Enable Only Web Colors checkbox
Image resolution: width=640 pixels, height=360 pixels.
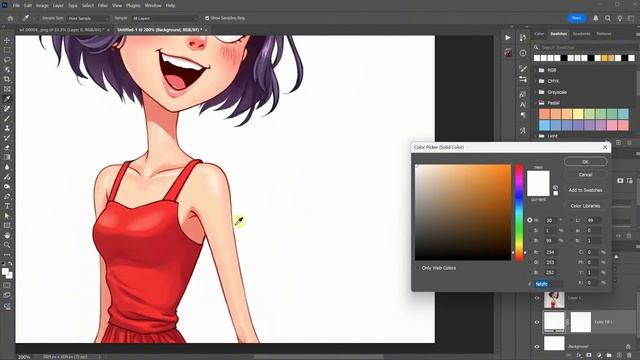tap(418, 268)
